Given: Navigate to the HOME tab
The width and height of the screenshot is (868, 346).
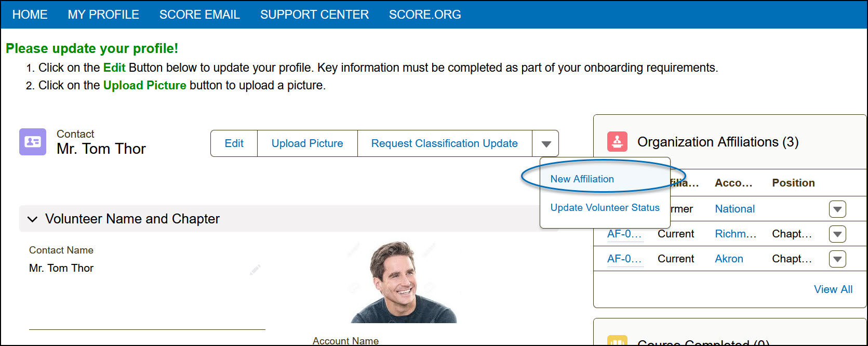Looking at the screenshot, I should (30, 14).
